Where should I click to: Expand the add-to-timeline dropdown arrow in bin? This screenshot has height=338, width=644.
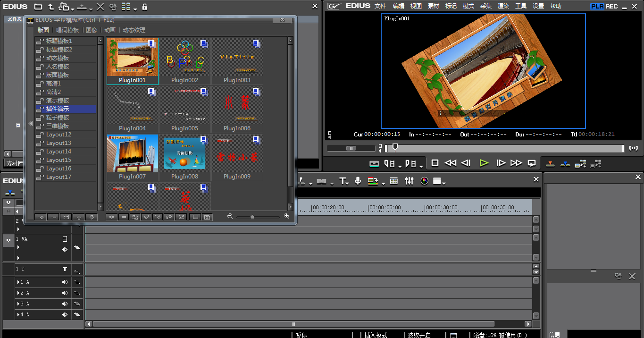(x=91, y=9)
